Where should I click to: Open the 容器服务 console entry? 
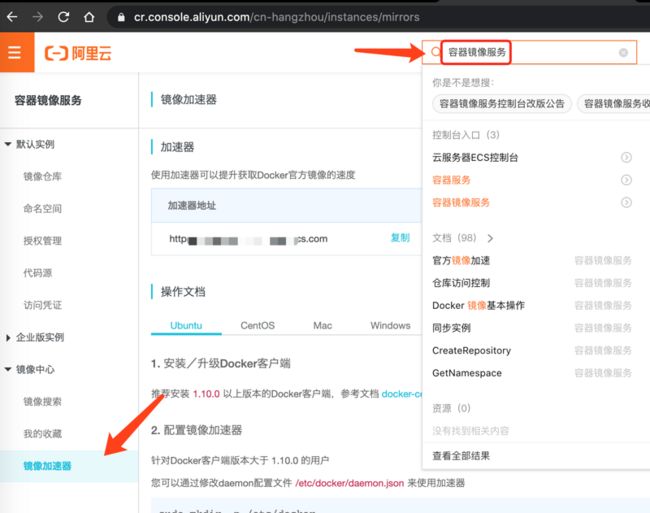(451, 180)
